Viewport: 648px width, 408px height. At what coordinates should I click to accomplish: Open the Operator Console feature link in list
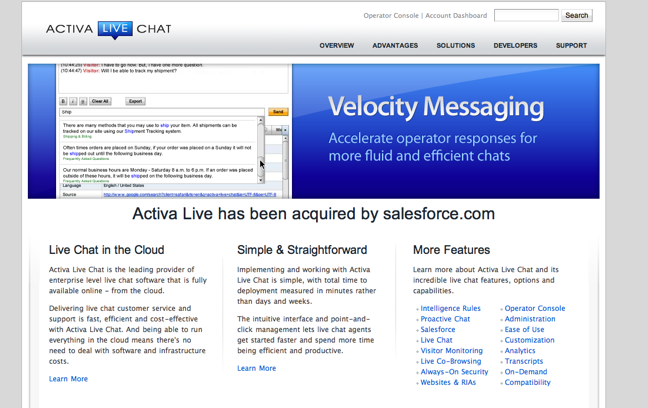click(535, 308)
